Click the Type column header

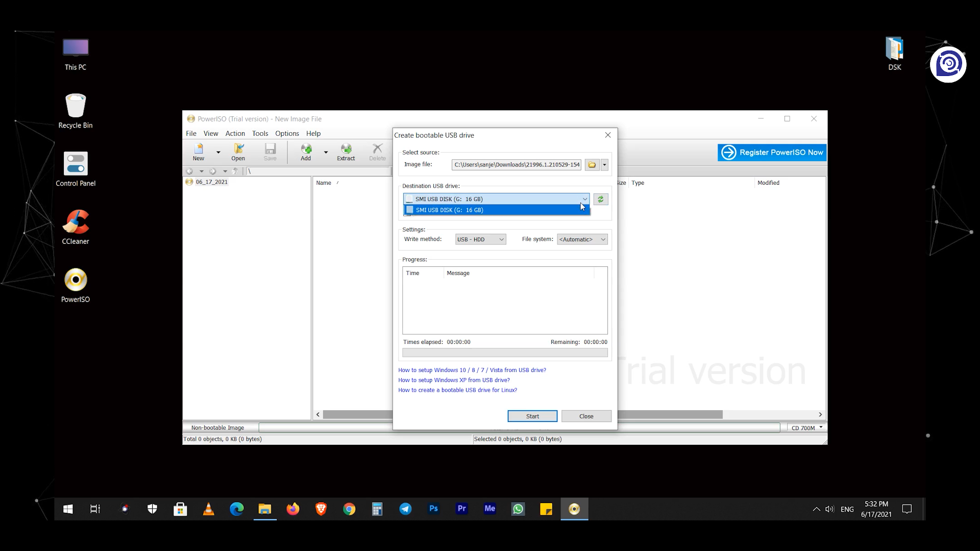point(691,183)
